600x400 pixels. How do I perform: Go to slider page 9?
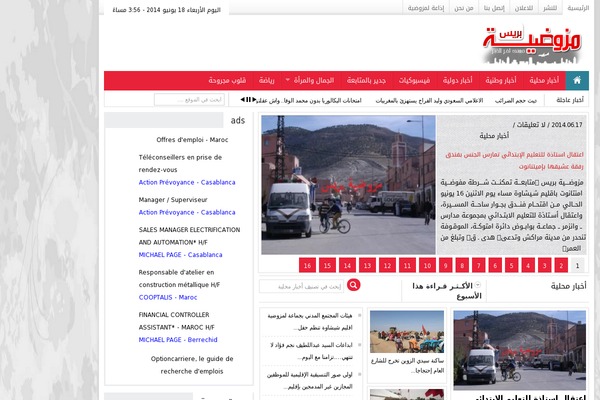pyautogui.click(x=446, y=265)
